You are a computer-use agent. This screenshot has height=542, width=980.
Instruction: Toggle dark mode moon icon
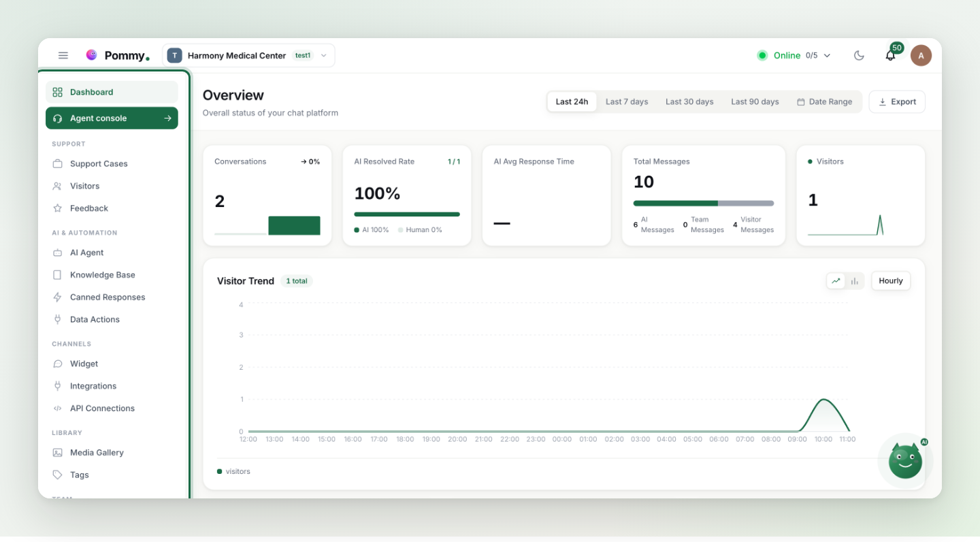pyautogui.click(x=859, y=56)
